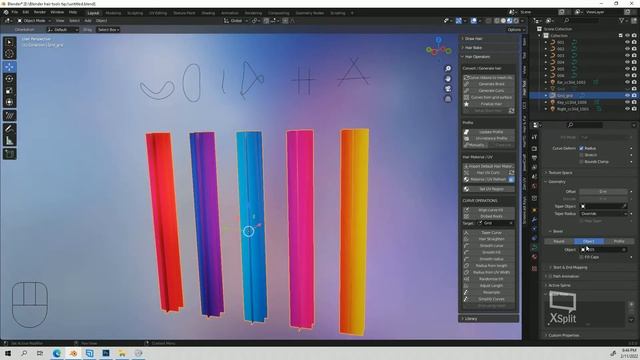
Task: Select the Add Cube tool
Action: coord(9,154)
